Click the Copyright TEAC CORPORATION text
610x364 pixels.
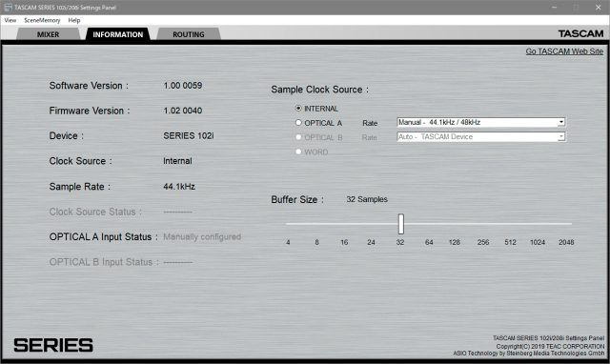(x=550, y=346)
